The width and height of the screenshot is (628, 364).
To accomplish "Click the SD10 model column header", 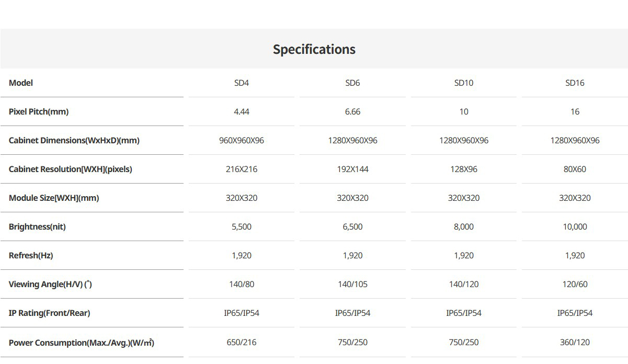I will (464, 83).
